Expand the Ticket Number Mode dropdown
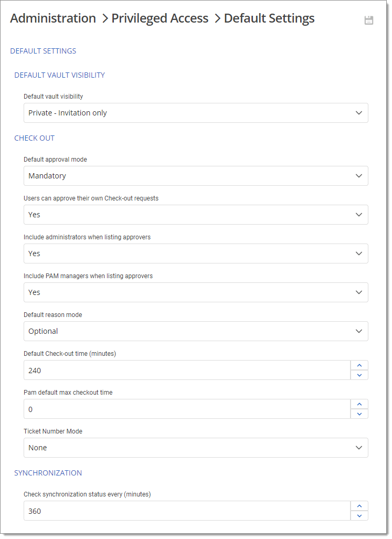 pos(196,448)
